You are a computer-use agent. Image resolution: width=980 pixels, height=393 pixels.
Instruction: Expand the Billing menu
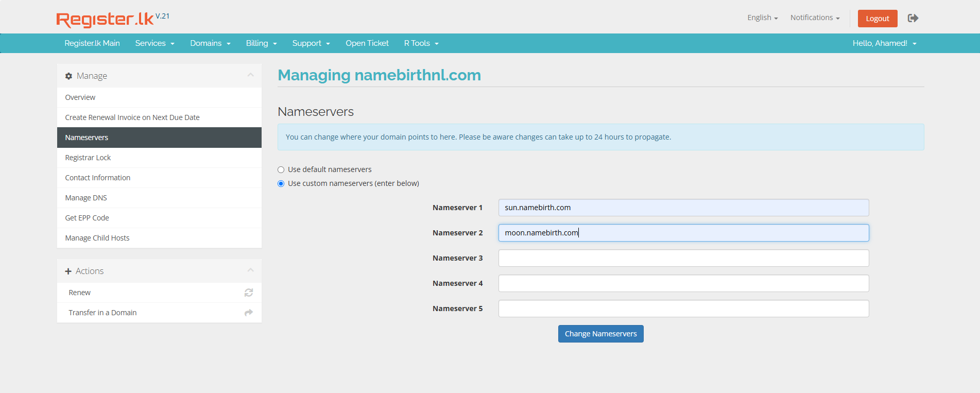pyautogui.click(x=262, y=43)
